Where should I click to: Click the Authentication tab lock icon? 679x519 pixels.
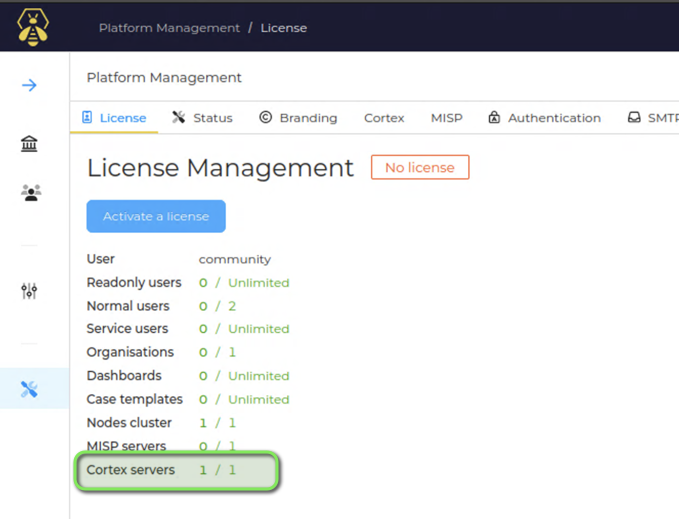(x=494, y=117)
